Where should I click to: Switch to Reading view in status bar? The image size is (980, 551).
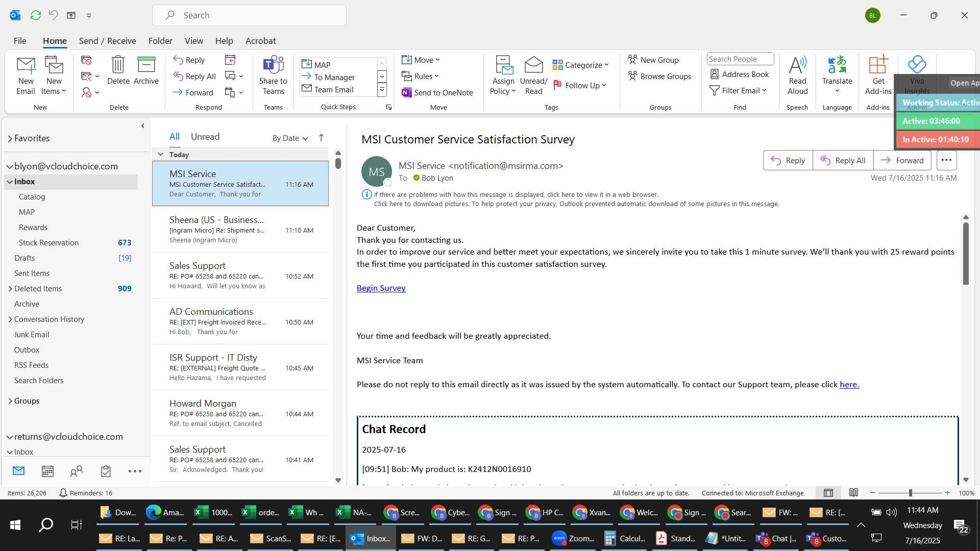point(853,493)
